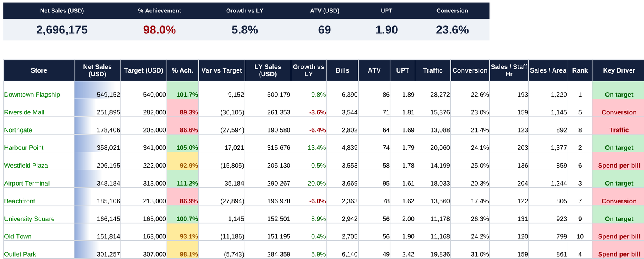Select the Bills column header
This screenshot has width=644, height=259.
343,70
